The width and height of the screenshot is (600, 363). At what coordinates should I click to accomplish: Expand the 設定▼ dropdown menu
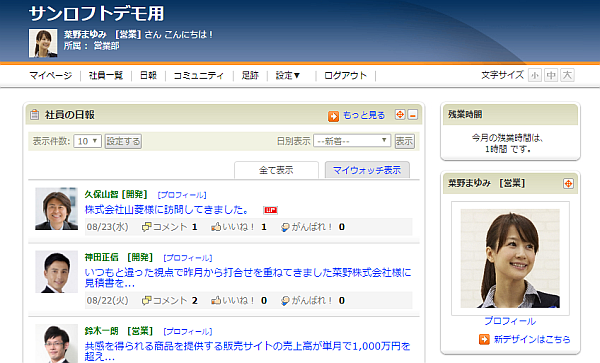pos(288,75)
